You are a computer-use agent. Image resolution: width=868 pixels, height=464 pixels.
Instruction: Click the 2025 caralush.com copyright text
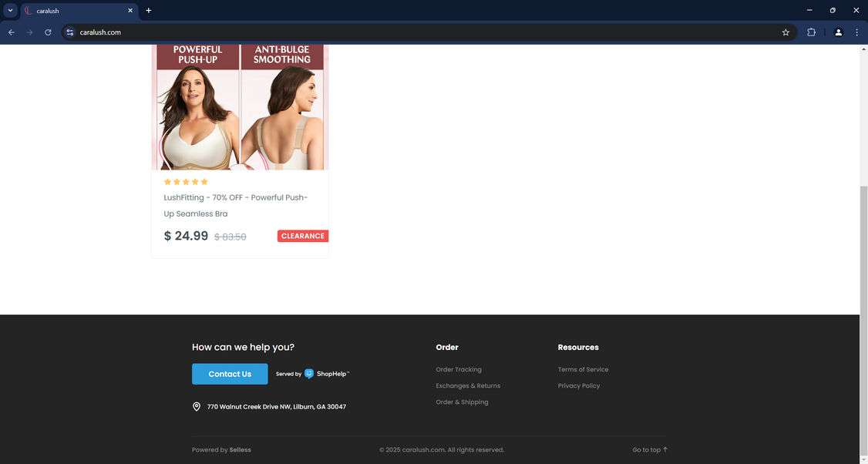[x=442, y=449]
